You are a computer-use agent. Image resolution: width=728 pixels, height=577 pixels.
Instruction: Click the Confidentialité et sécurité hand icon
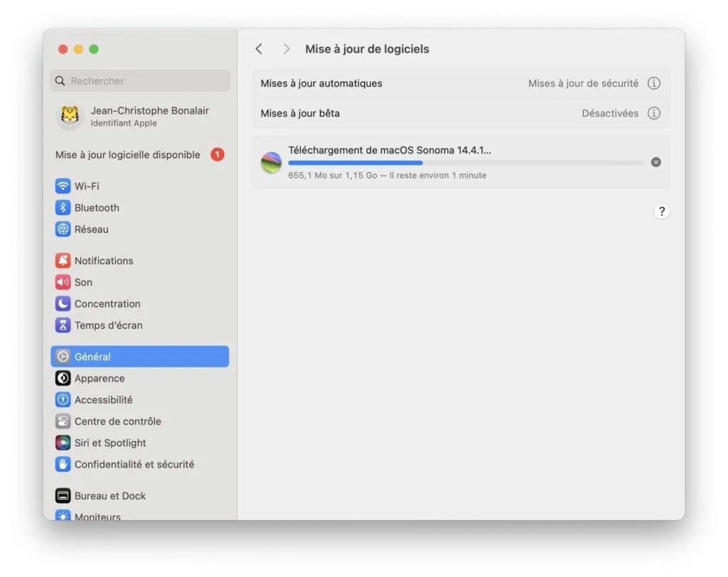click(63, 464)
